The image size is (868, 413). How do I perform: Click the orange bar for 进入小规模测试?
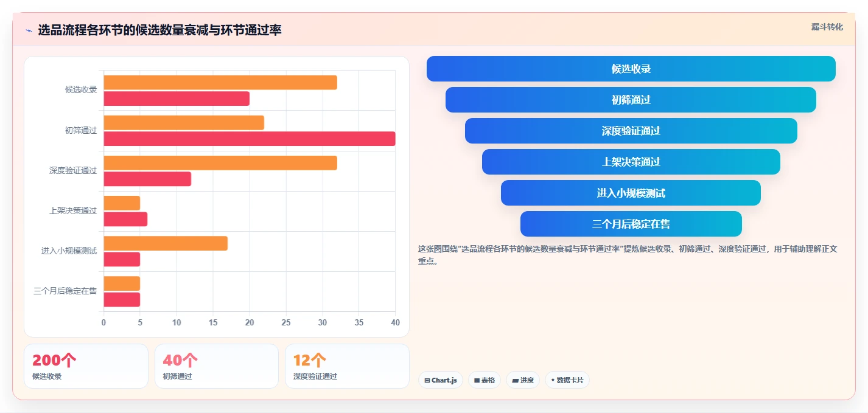(166, 243)
